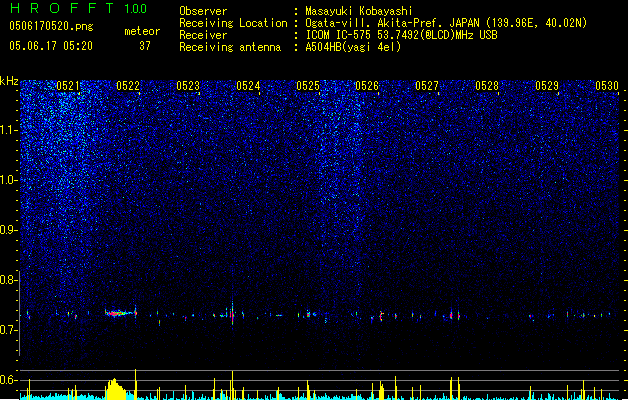
Task: Click the 1.1 frequency axis label
Action: tap(8, 130)
